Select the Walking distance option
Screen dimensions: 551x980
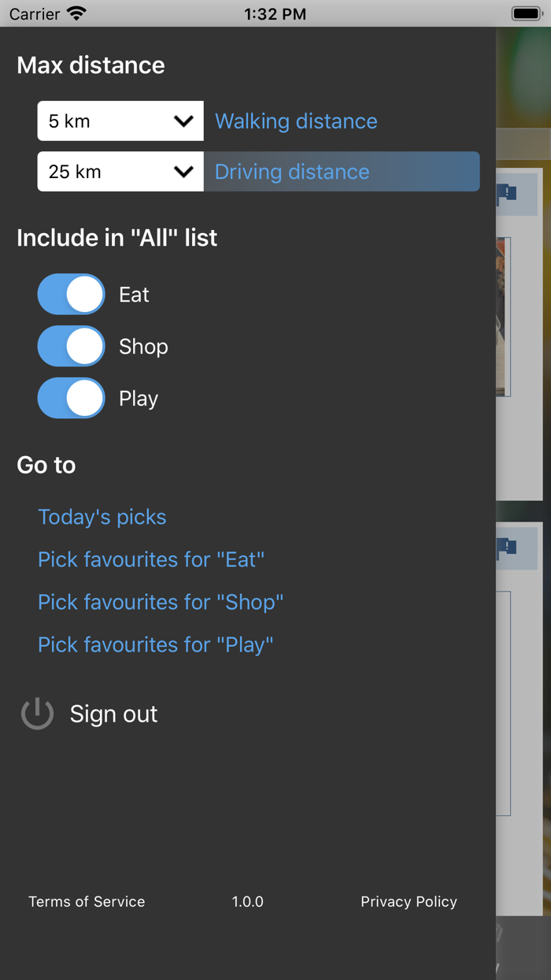296,121
